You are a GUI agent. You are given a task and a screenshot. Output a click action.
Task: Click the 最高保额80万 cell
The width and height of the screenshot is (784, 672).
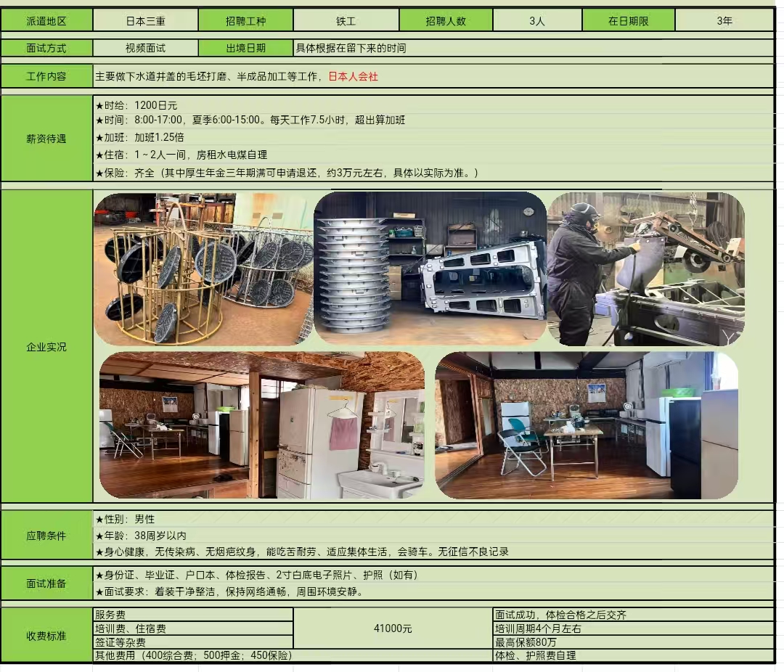click(634, 642)
